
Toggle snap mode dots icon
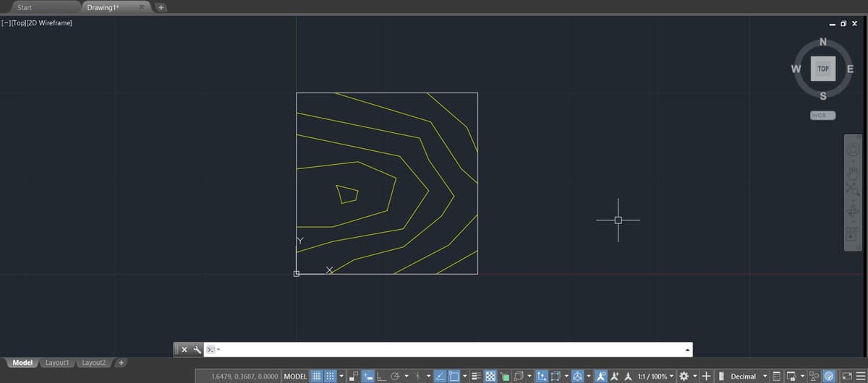330,376
